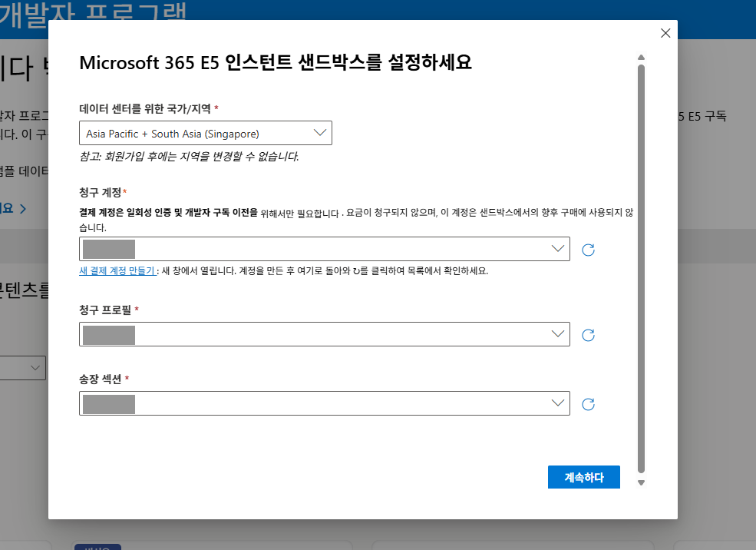Click the dialog scrollbar down arrow
The image size is (756, 550).
click(641, 483)
